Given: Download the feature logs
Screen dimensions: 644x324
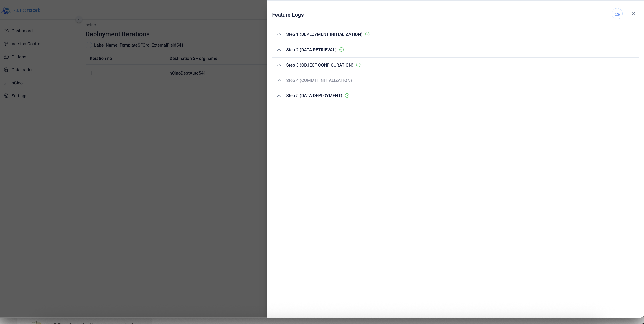Looking at the screenshot, I should [617, 14].
